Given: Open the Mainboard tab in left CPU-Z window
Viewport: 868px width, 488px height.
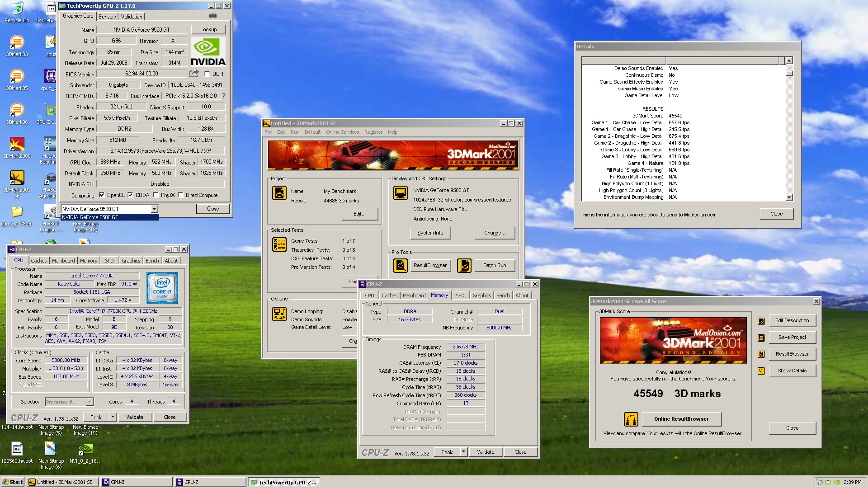Looking at the screenshot, I should 63,261.
